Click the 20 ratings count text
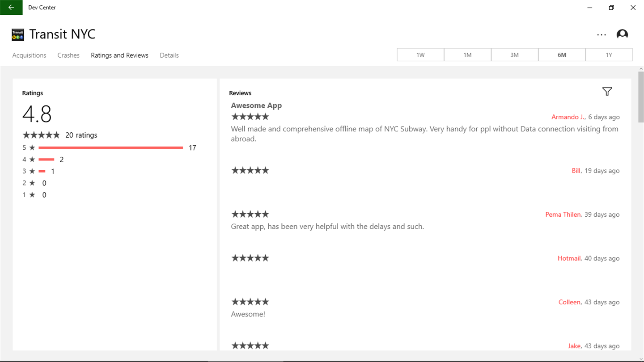This screenshot has width=644, height=362. click(81, 135)
